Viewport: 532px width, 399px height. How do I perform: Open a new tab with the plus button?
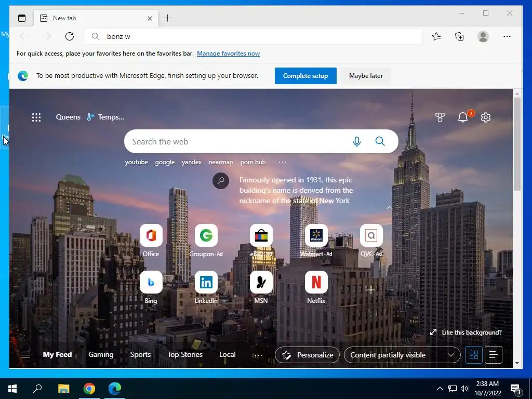click(167, 18)
